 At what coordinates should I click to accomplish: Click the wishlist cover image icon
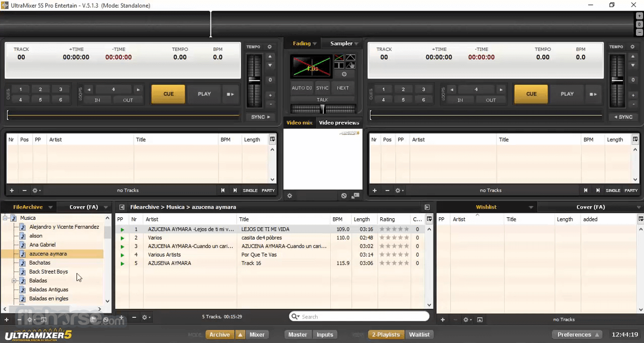pyautogui.click(x=480, y=319)
